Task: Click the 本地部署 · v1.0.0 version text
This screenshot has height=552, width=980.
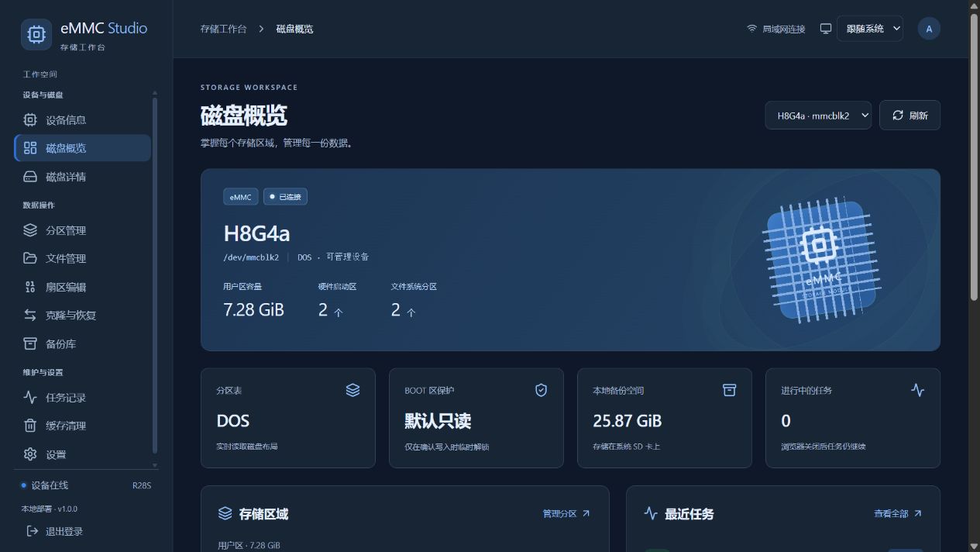Action: click(49, 509)
